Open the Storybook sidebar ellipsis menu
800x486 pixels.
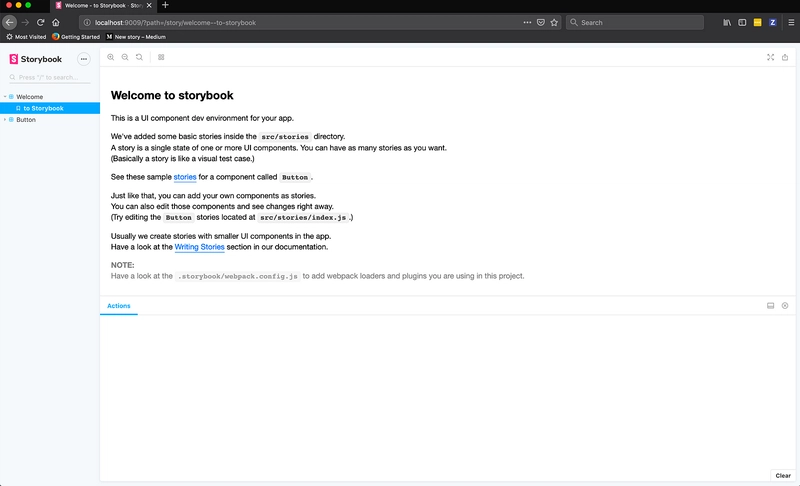[x=84, y=59]
